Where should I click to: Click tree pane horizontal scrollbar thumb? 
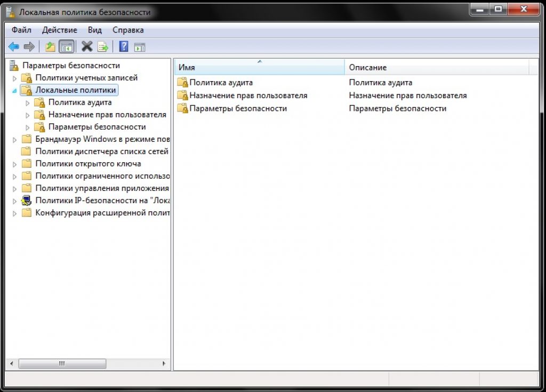(x=62, y=364)
